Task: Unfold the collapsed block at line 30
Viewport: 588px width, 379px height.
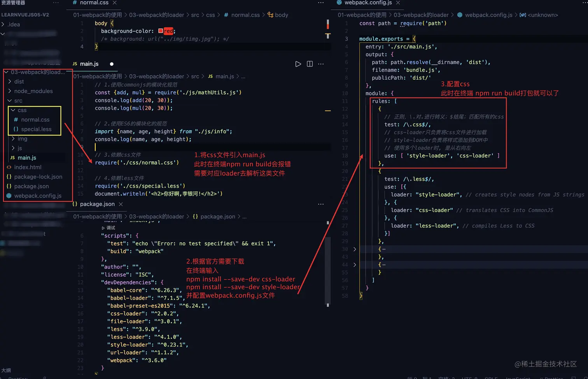Action: pyautogui.click(x=355, y=249)
